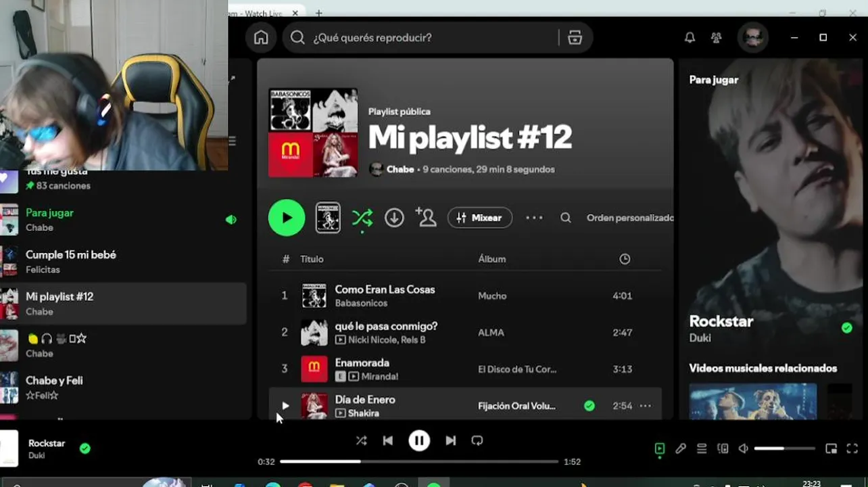
Task: Open connect to a device icon
Action: pos(723,448)
